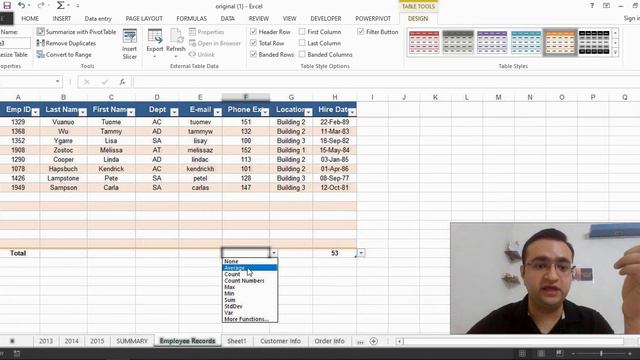Viewport: 640px width, 360px height.
Task: Click the AutoSum sigma icon
Action: (60, 5)
